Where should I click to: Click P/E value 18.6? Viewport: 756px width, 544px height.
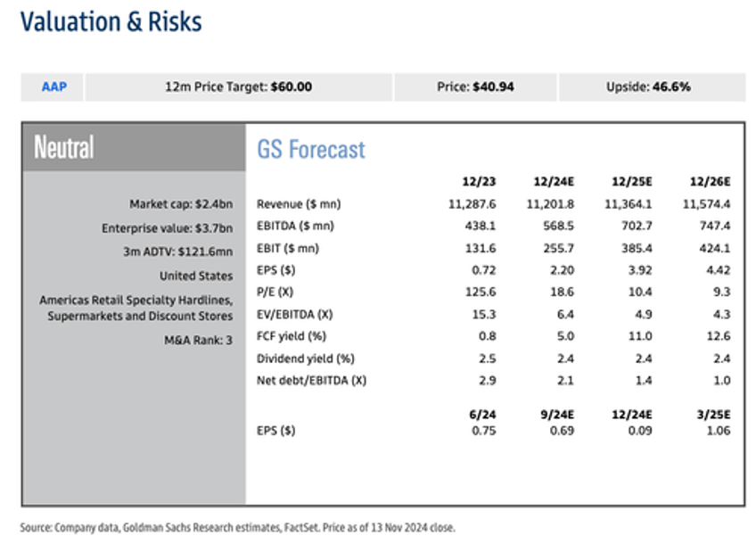(562, 292)
